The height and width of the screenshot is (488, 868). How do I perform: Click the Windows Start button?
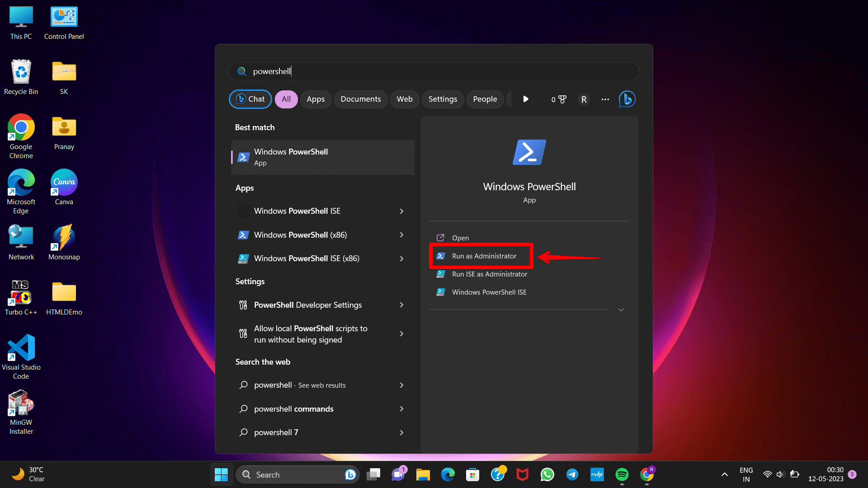pos(221,474)
